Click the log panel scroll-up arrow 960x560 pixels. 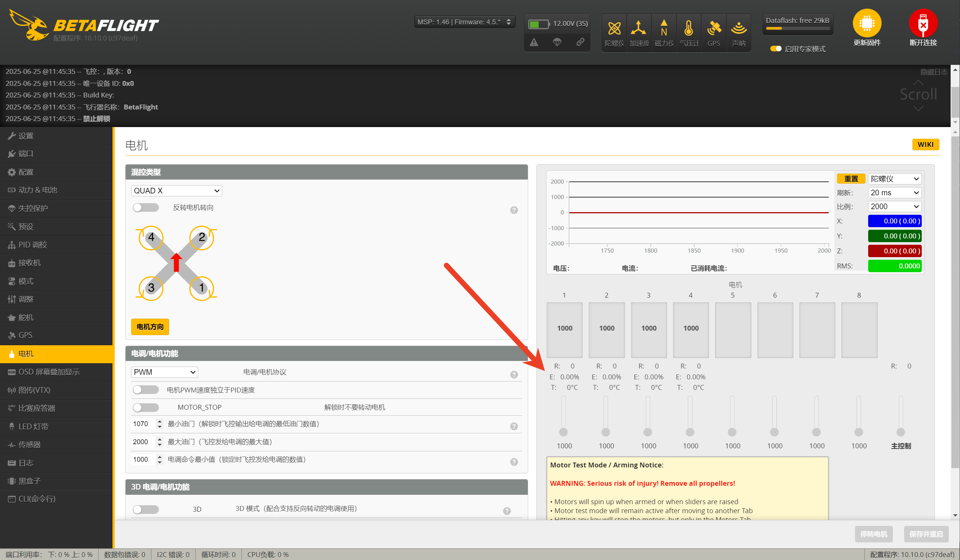[955, 69]
